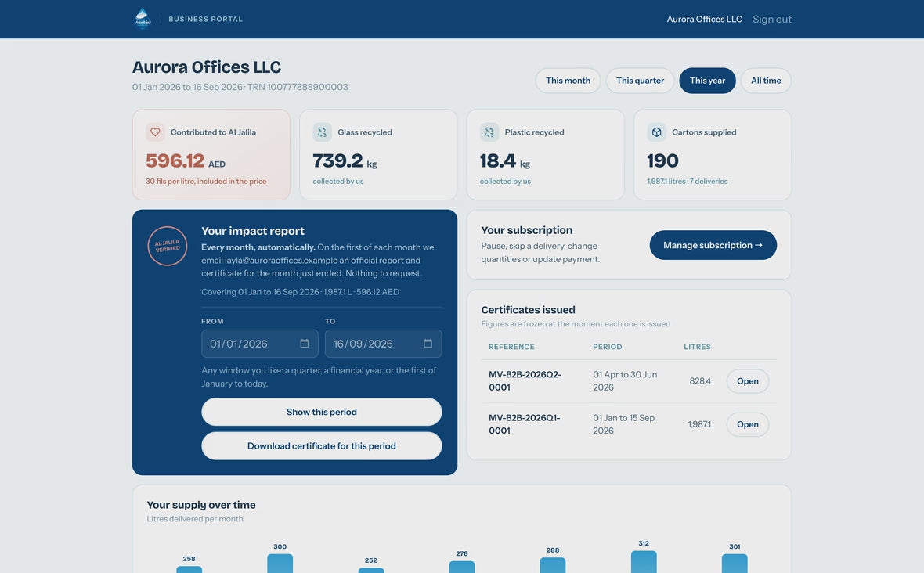Click the Your supply over time heading
The width and height of the screenshot is (924, 573).
click(x=201, y=505)
